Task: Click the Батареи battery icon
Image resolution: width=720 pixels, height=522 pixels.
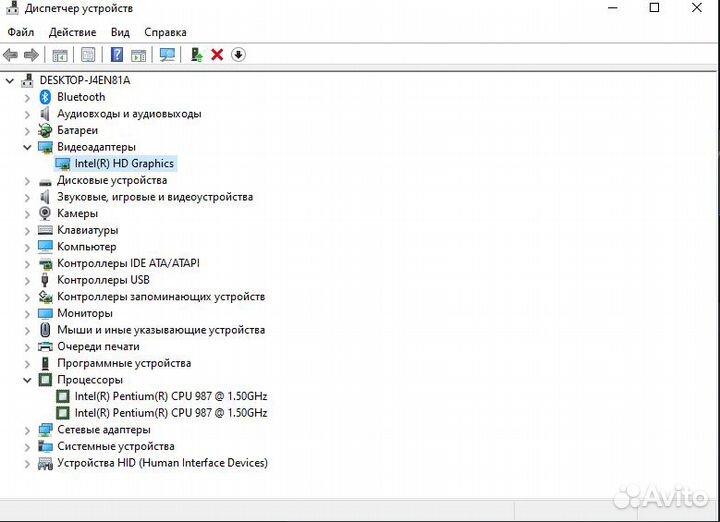Action: (x=45, y=130)
